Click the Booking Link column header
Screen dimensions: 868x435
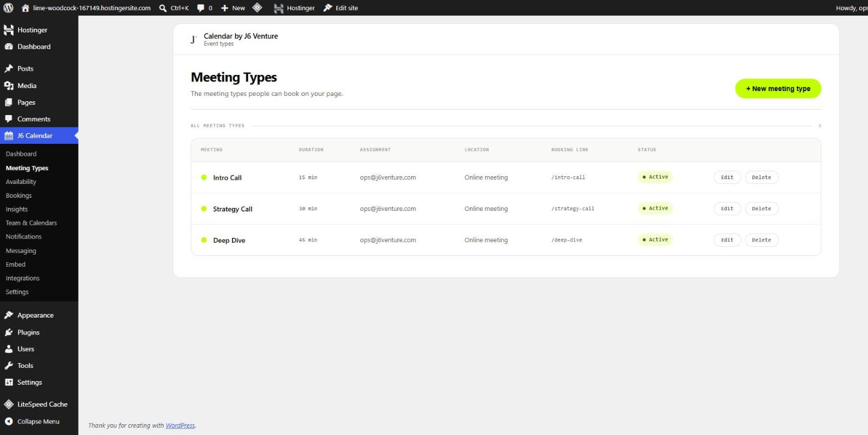569,150
